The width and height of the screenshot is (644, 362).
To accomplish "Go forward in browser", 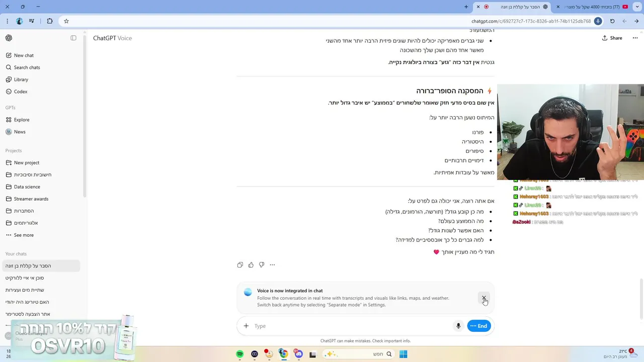I will click(624, 21).
